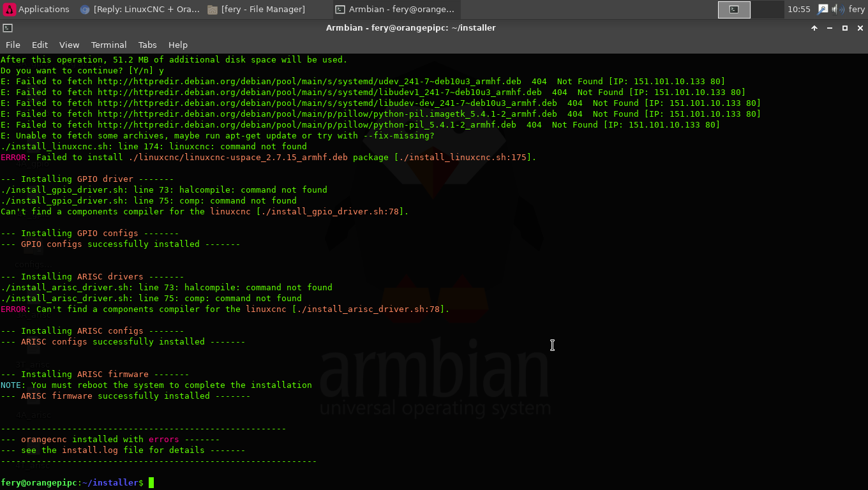The width and height of the screenshot is (868, 490).
Task: Click the 'Installing ARISC firmware' heading
Action: point(95,375)
